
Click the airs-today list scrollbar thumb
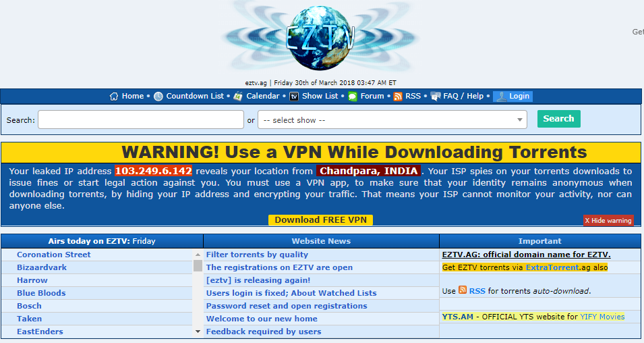198,265
